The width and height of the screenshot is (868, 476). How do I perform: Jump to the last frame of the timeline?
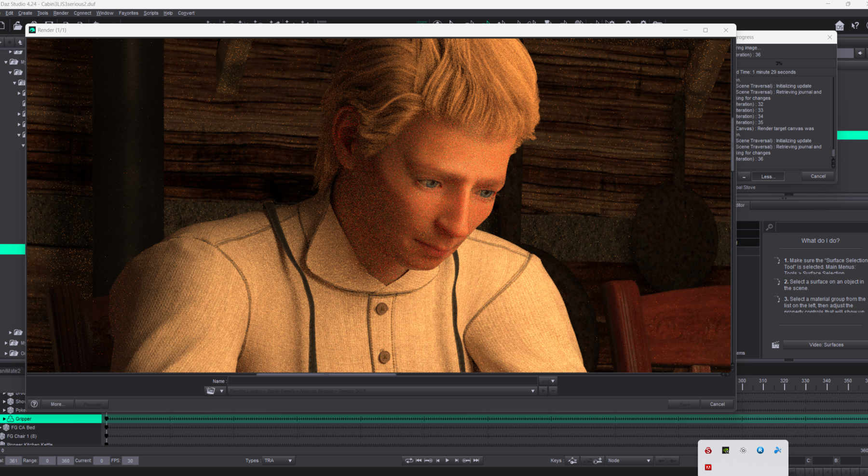coord(476,461)
